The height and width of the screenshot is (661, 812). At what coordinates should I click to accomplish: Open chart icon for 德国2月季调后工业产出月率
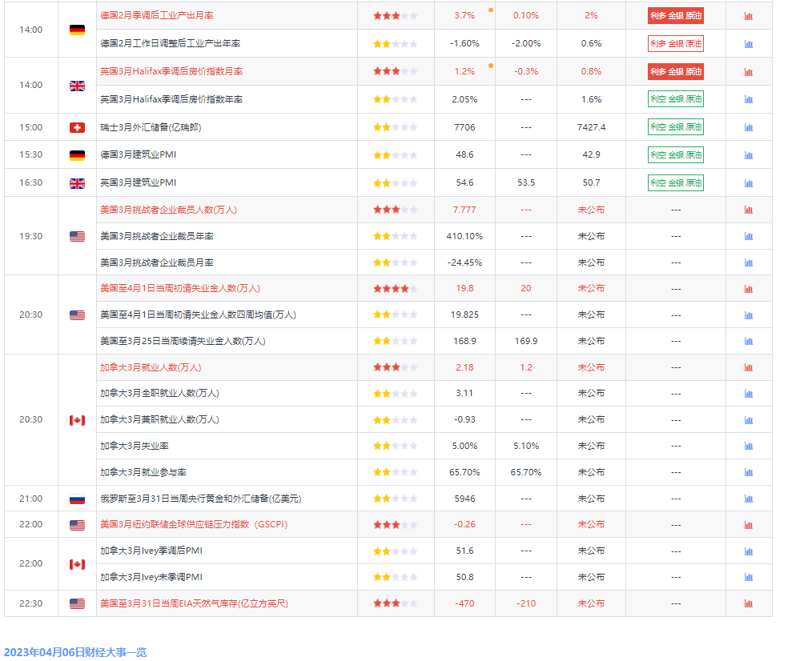748,16
